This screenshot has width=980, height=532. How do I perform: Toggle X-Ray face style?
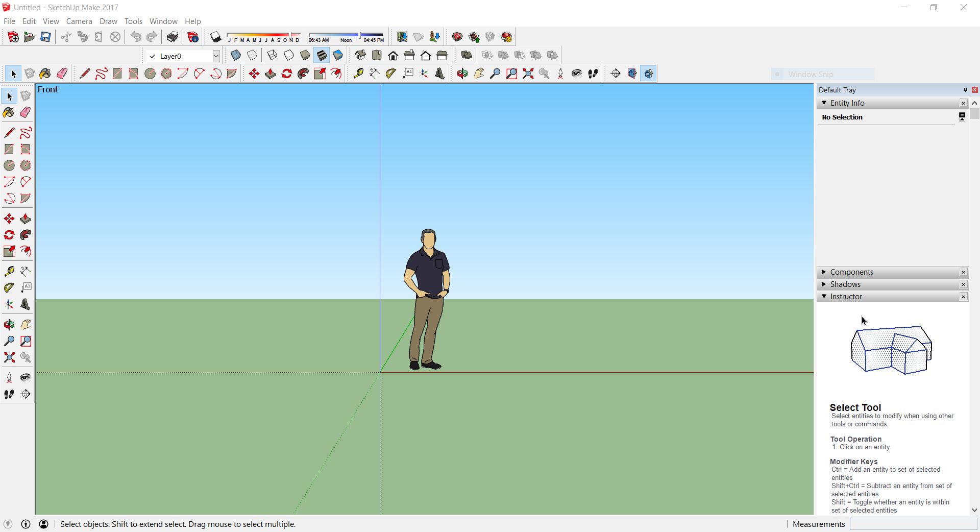pyautogui.click(x=236, y=56)
